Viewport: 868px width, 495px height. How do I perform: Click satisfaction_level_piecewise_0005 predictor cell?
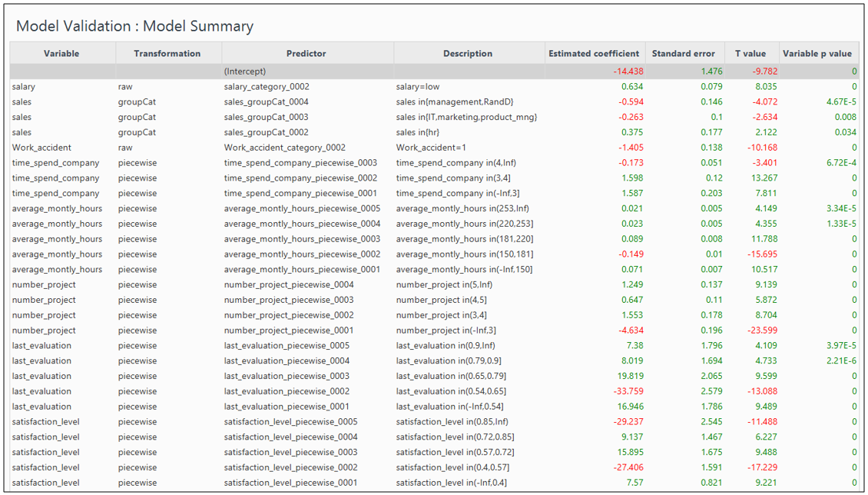pos(291,422)
